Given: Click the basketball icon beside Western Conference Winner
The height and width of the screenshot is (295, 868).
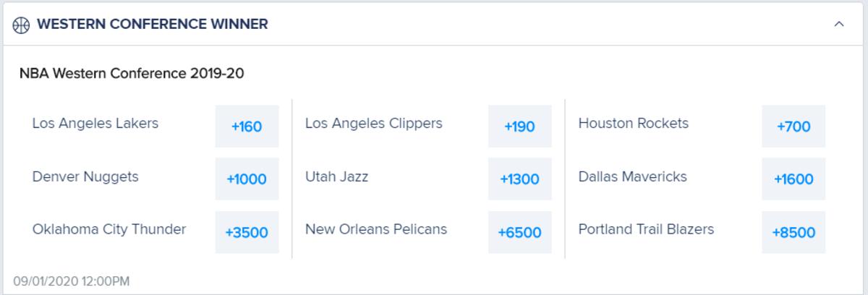Looking at the screenshot, I should [21, 25].
